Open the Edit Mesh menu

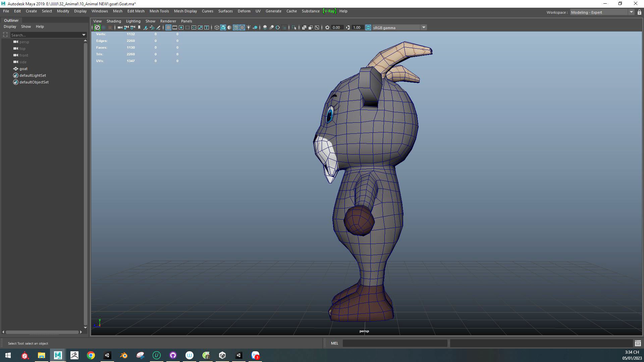(136, 11)
